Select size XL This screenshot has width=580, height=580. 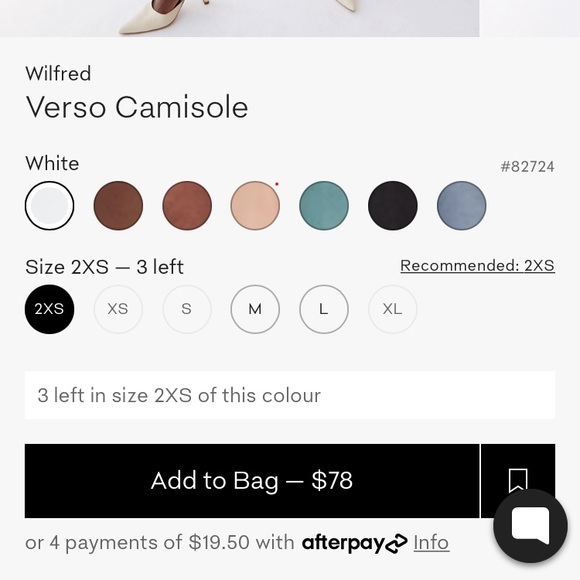click(x=393, y=309)
